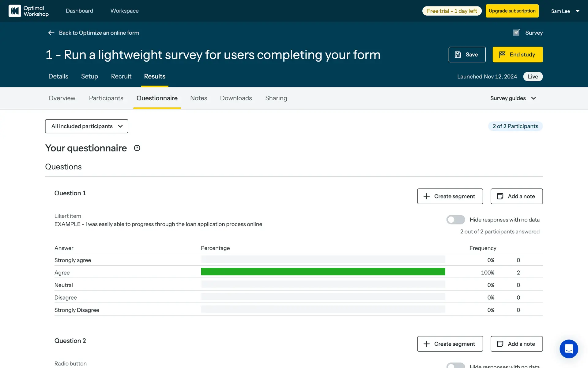Click the green Agree percentage bar
The width and height of the screenshot is (588, 368).
point(323,272)
